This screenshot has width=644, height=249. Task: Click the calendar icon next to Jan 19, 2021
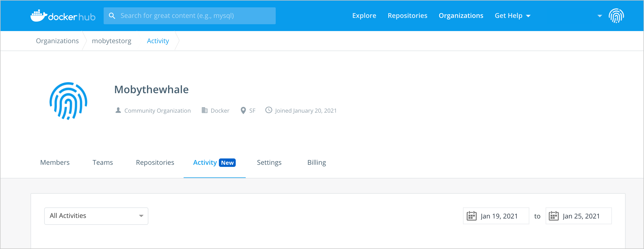[x=472, y=216]
